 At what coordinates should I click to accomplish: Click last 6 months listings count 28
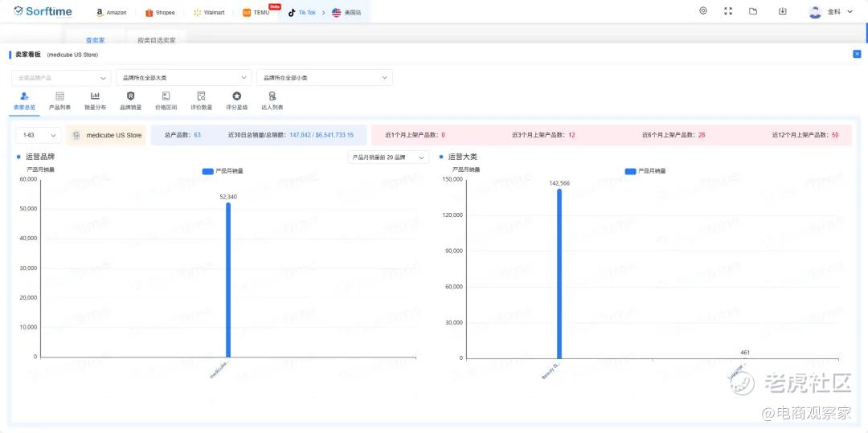[x=702, y=135]
